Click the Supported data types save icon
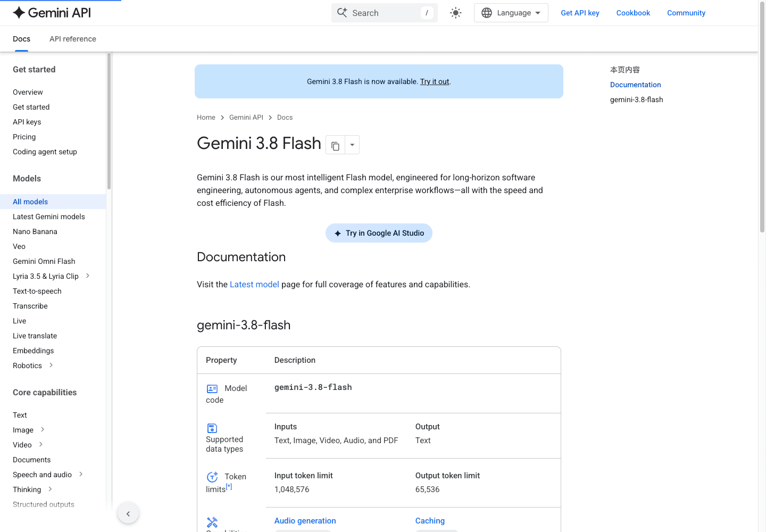 [x=212, y=428]
